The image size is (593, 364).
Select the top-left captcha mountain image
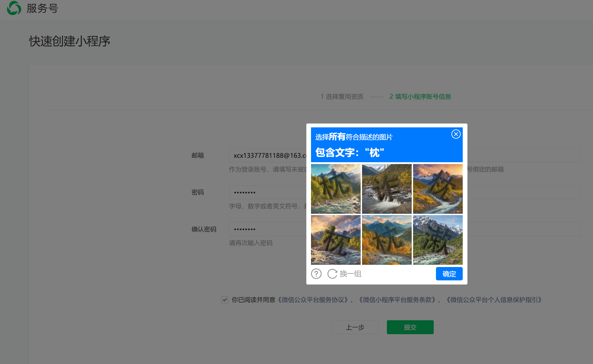(336, 189)
